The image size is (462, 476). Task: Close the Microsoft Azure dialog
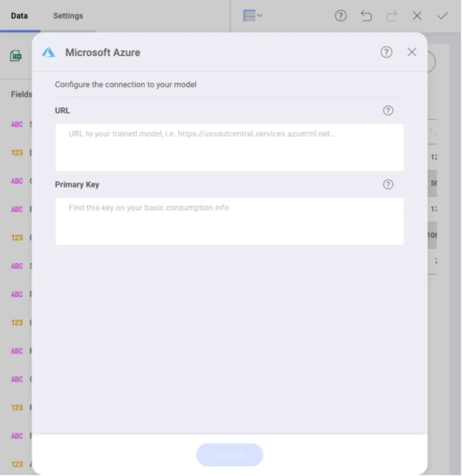coord(412,52)
